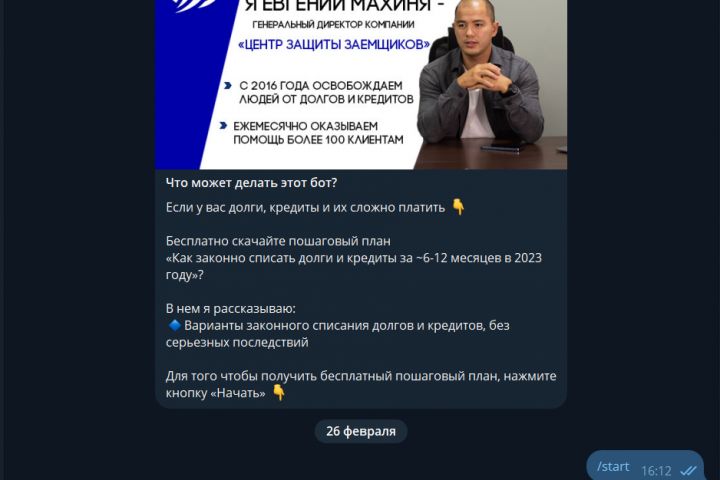Click the «Как законно списать долги» plan text
720x480 pixels.
(x=354, y=266)
